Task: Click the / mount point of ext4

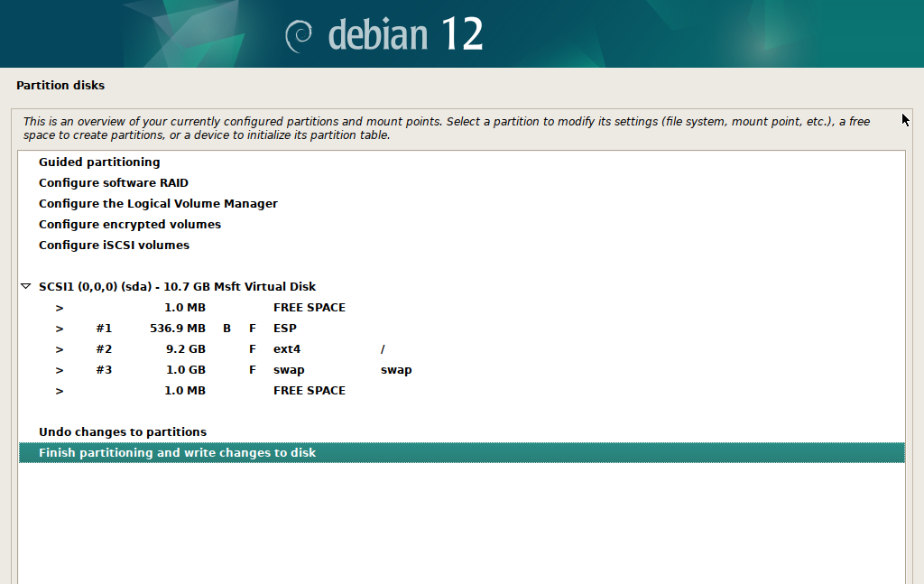Action: click(x=383, y=349)
